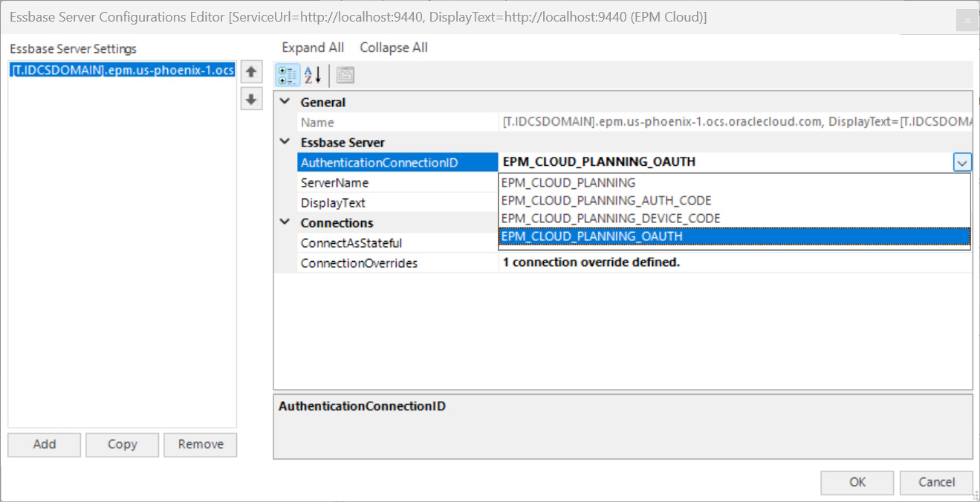Collapse the General category
This screenshot has height=502, width=980.
click(285, 102)
